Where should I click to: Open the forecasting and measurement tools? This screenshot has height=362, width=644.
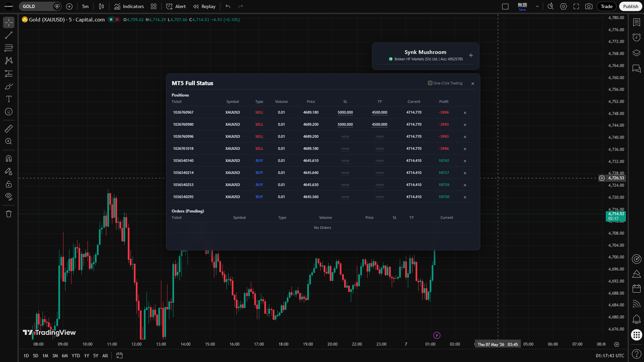tap(9, 73)
